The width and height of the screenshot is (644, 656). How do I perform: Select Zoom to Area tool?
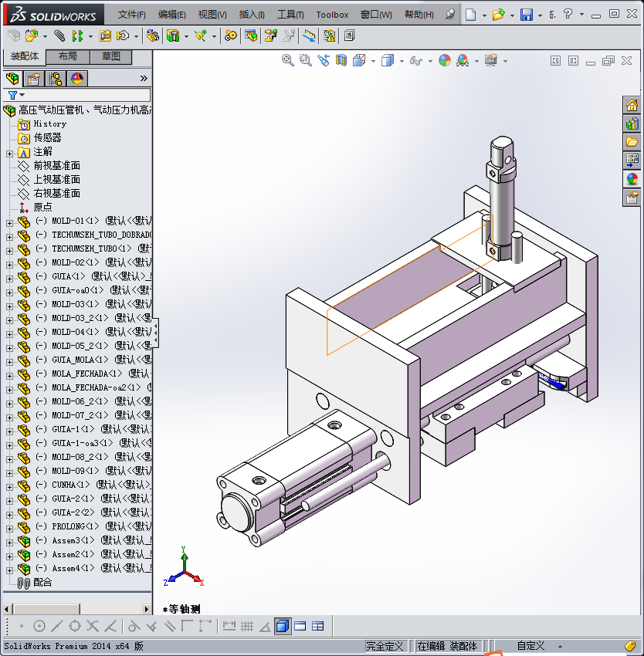click(305, 60)
